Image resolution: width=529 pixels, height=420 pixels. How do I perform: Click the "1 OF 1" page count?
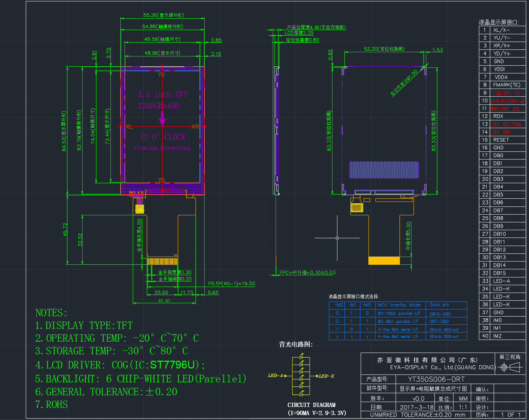pos(511,415)
